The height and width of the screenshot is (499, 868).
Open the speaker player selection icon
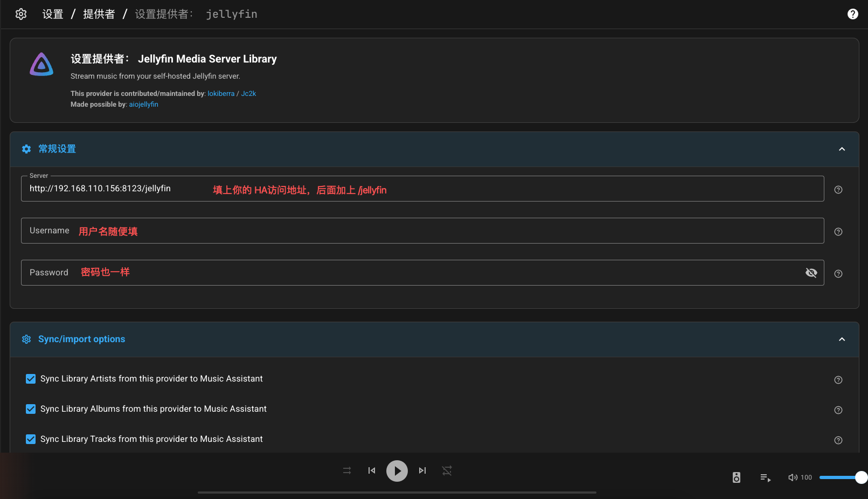736,477
